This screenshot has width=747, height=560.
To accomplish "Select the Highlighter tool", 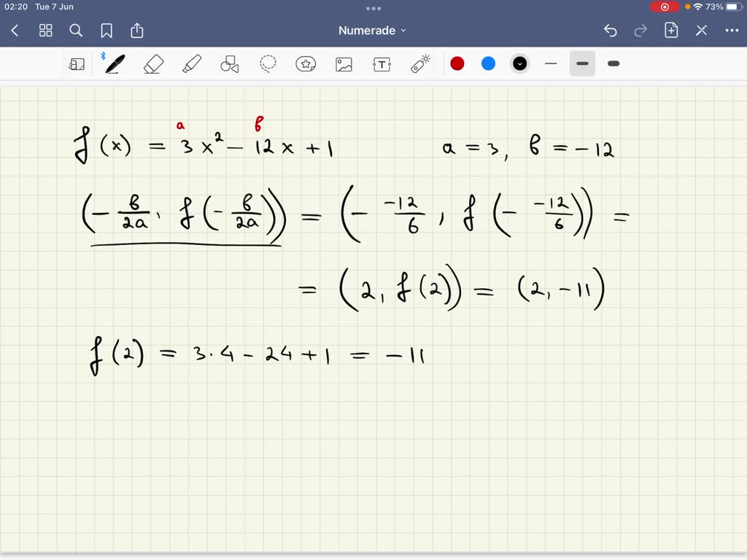I will point(192,64).
